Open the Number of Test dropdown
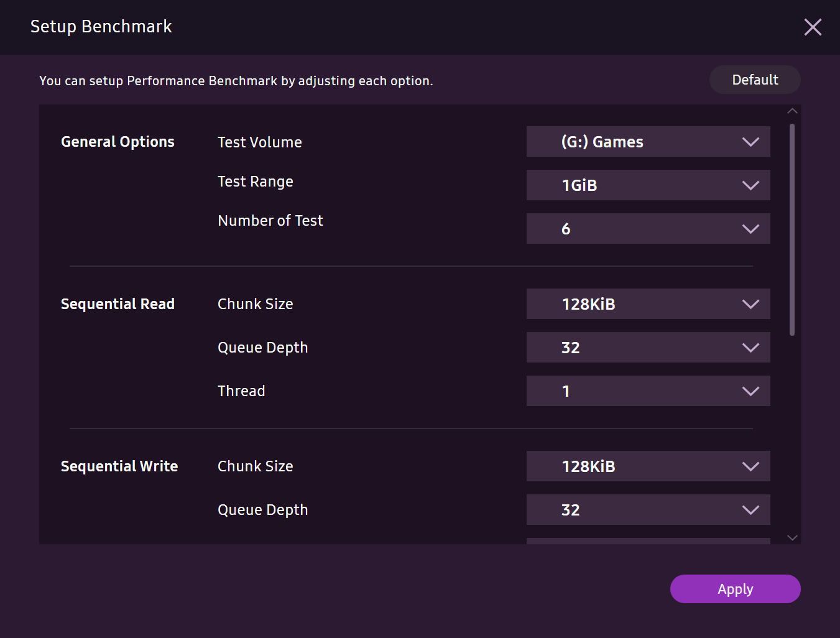840x638 pixels. [x=648, y=229]
